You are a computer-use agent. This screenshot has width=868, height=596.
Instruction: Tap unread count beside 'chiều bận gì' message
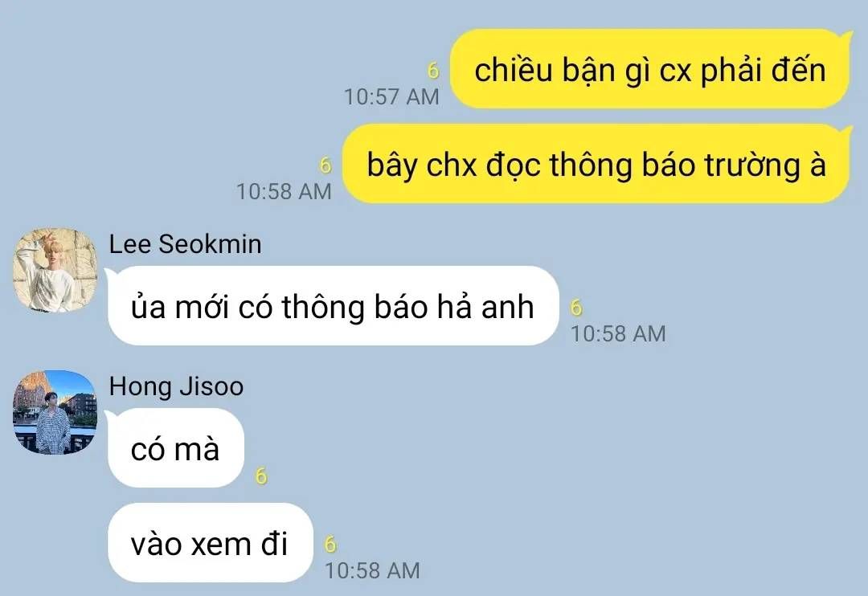(x=433, y=70)
